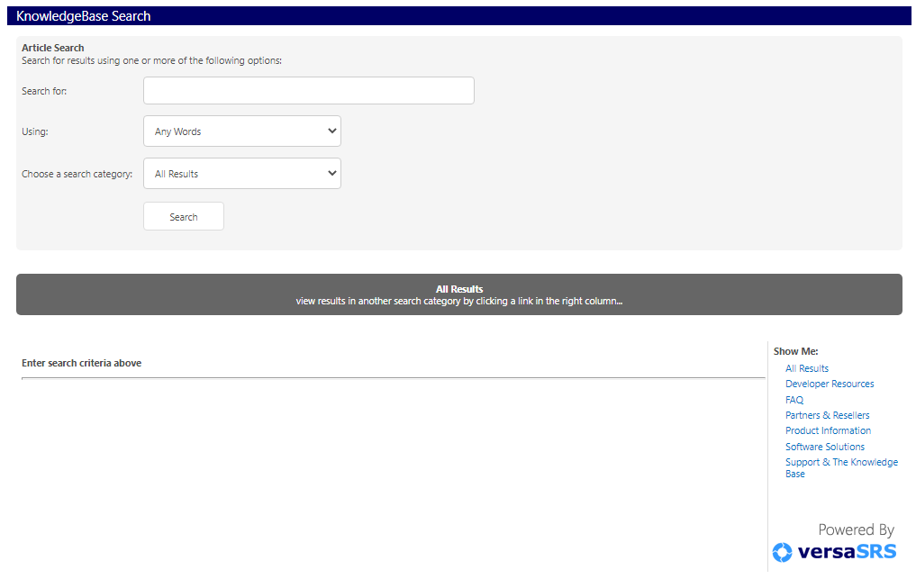Screen dimensions: 916x588
Task: Go to the Developer Resources category
Action: coord(829,384)
